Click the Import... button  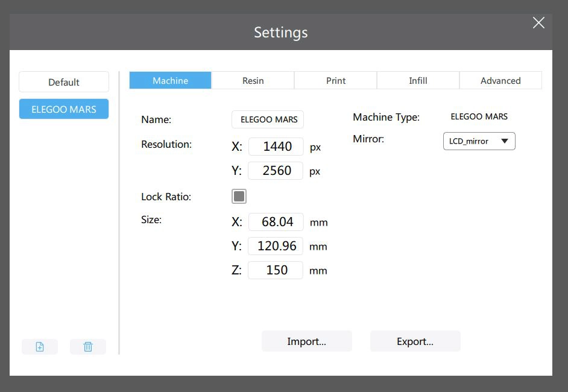[x=307, y=341]
